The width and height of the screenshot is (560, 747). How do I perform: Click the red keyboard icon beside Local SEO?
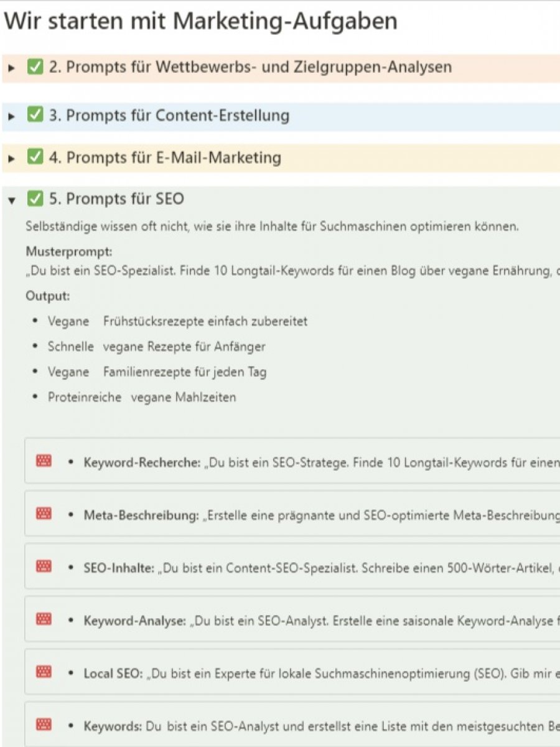point(44,672)
